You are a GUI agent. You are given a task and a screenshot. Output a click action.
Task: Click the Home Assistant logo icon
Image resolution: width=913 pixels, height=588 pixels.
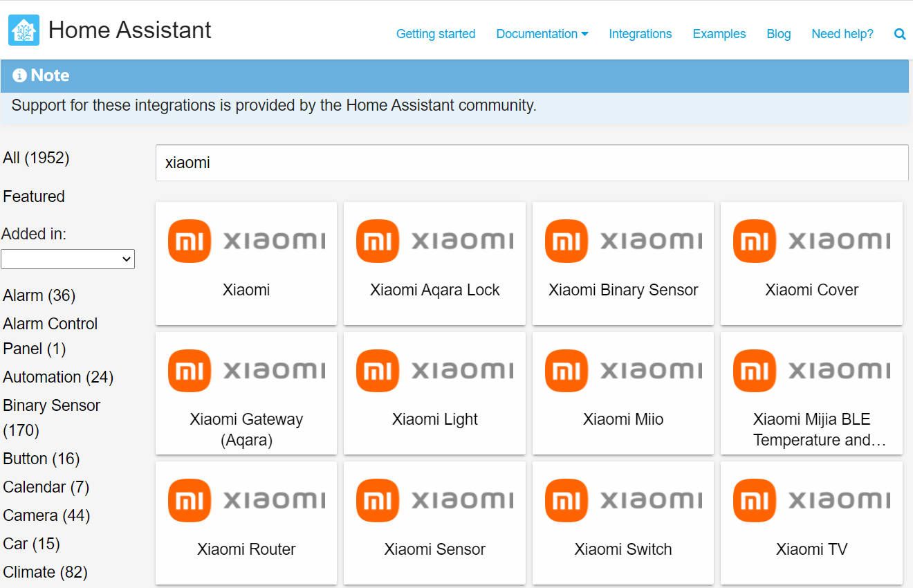pos(24,30)
